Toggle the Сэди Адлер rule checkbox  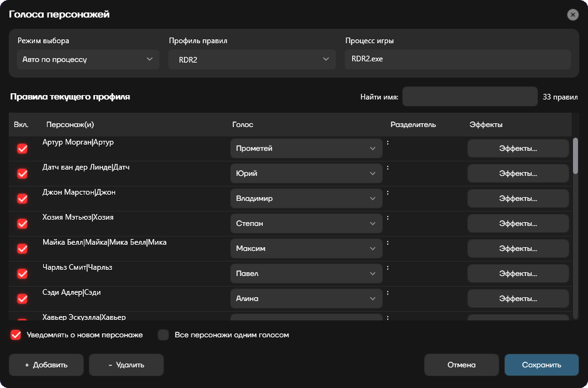point(23,299)
